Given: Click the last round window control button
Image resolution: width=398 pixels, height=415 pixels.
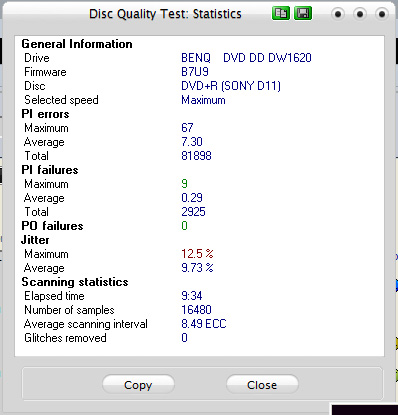Looking at the screenshot, I should click(x=382, y=14).
